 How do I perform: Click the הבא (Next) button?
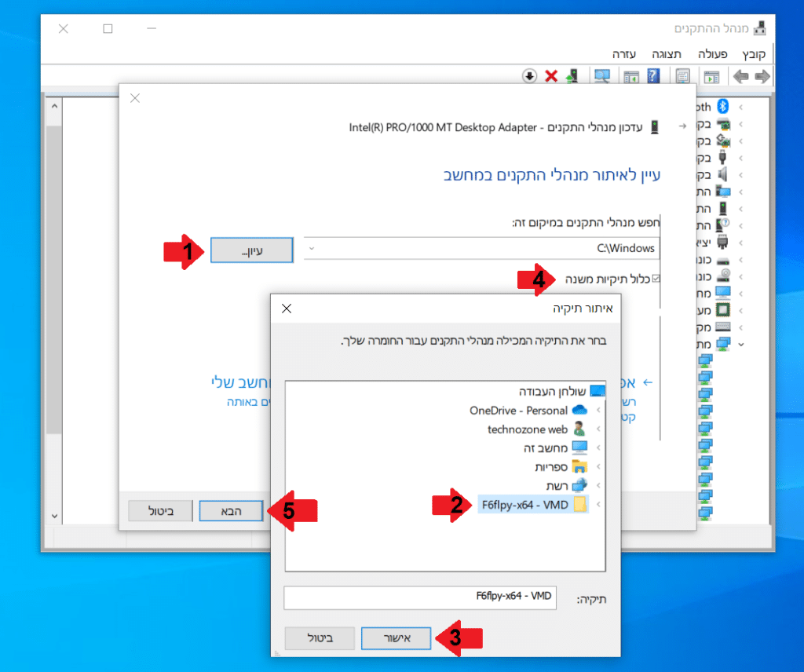[230, 511]
